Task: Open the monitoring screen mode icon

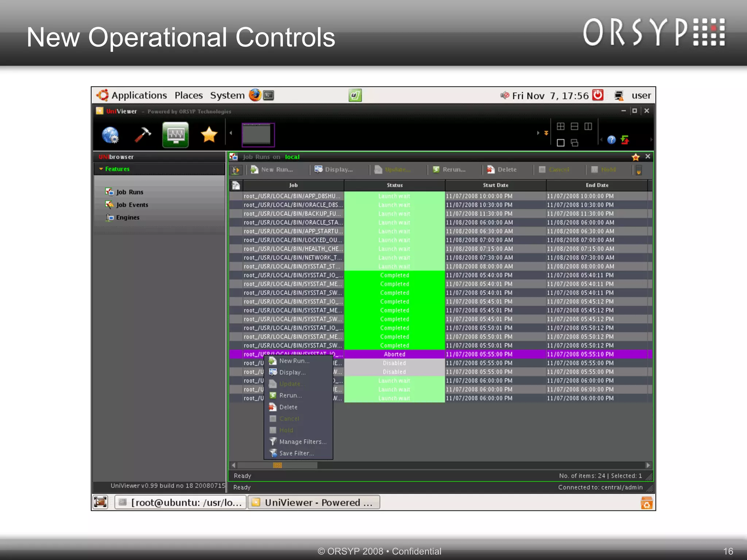Action: tap(175, 135)
